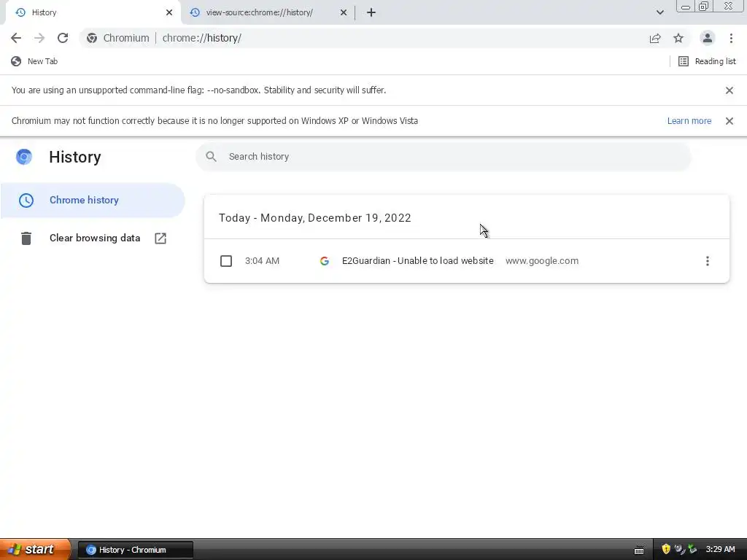Click the Search history field

443,157
